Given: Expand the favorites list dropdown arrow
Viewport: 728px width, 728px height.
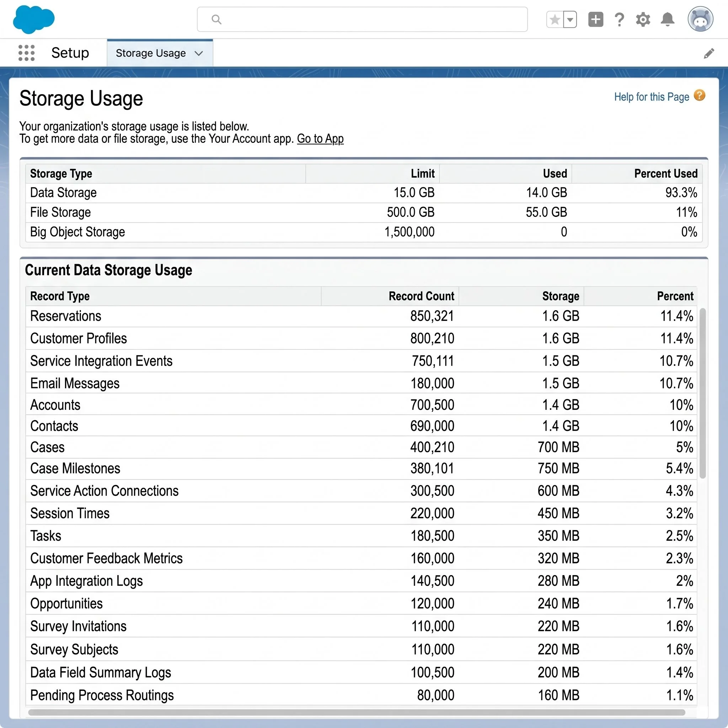Looking at the screenshot, I should pyautogui.click(x=570, y=19).
